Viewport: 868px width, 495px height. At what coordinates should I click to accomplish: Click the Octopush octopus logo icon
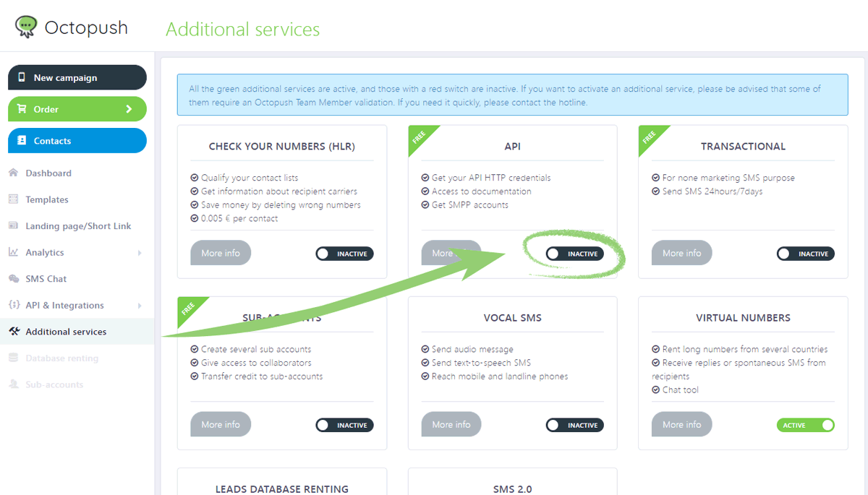click(x=27, y=27)
